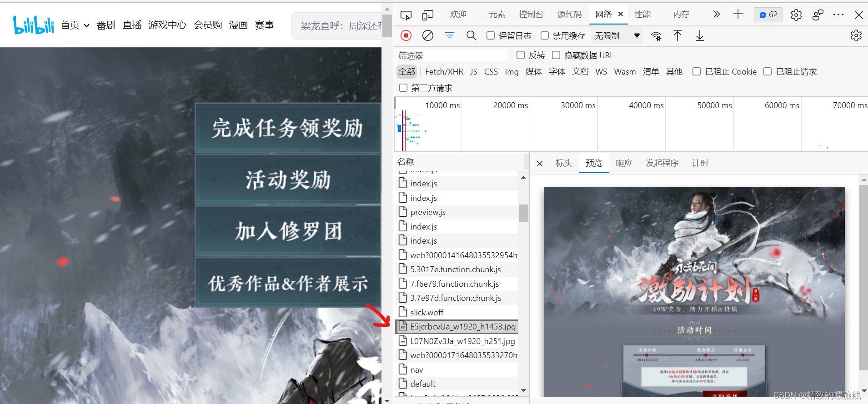Check blocked requests checkbox
868x404 pixels.
coord(768,71)
